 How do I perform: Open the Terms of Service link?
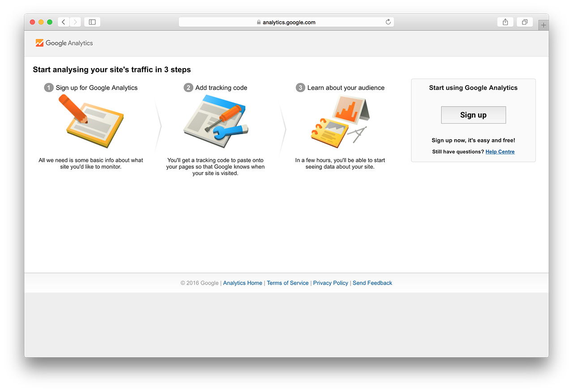tap(287, 283)
